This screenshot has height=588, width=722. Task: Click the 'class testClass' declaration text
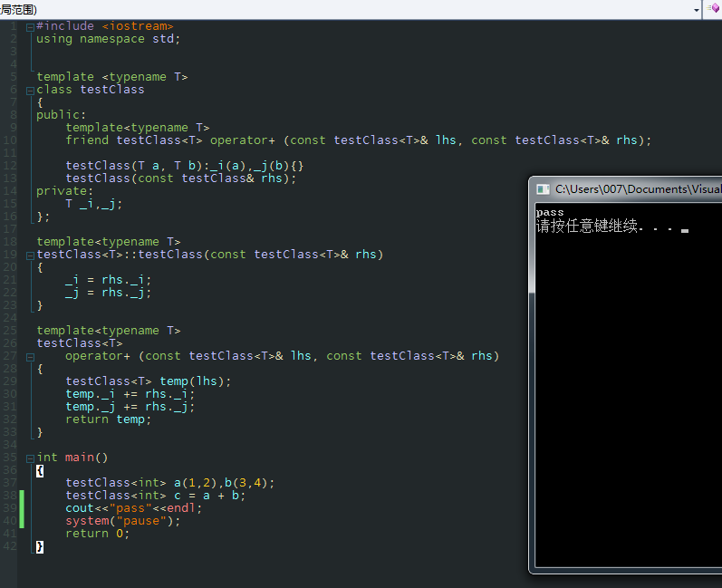tap(91, 90)
